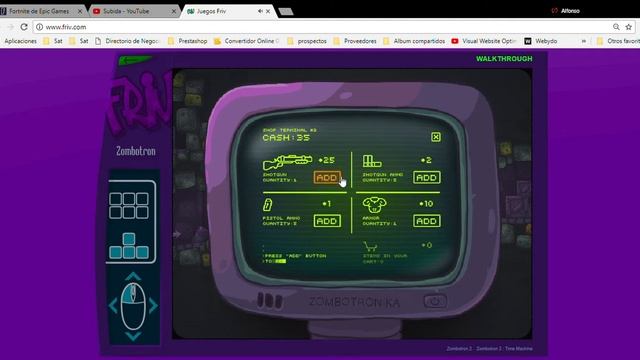Click the shotgun weapon icon

[x=287, y=162]
